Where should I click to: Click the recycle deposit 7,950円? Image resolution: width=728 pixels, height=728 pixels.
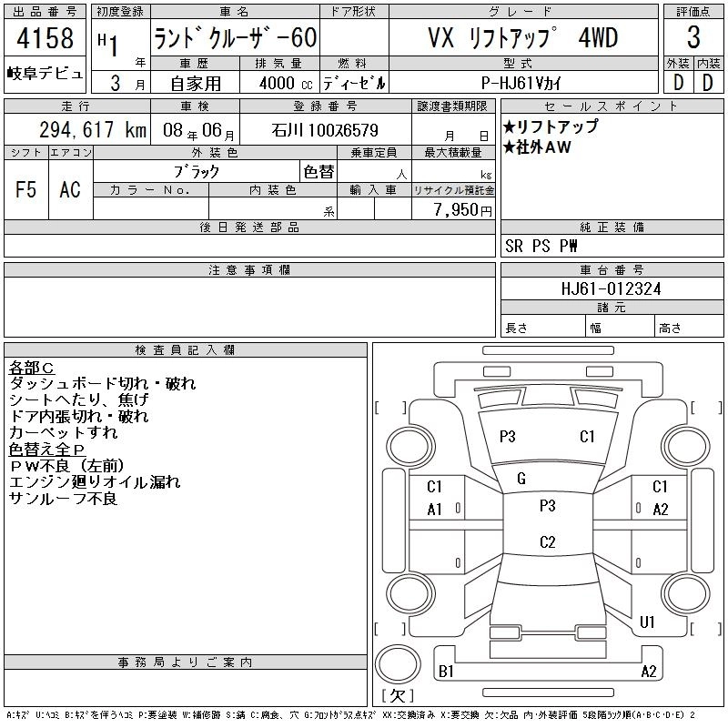462,209
